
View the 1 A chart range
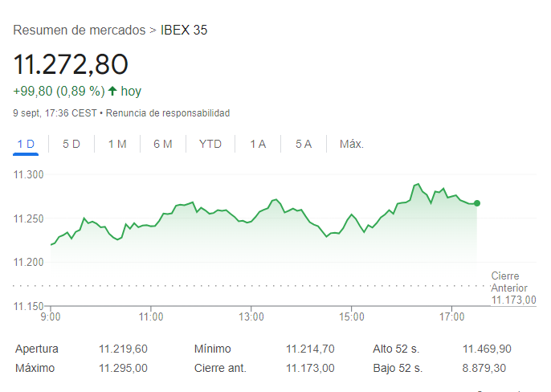tap(258, 144)
